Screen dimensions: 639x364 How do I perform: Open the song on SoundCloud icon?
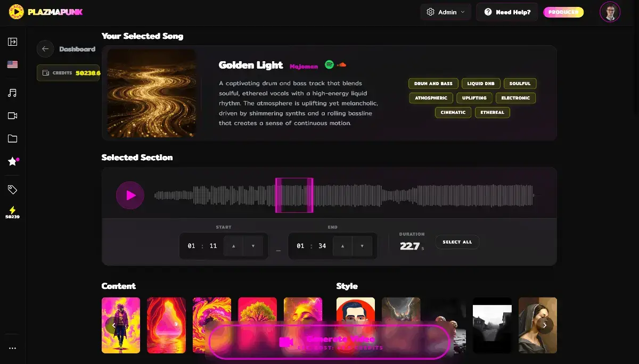(342, 65)
